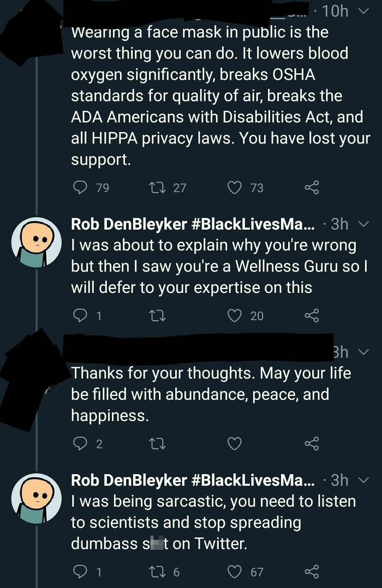Screen dimensions: 382x588
Task: Reply to the face mask tweet
Action: click(x=80, y=188)
